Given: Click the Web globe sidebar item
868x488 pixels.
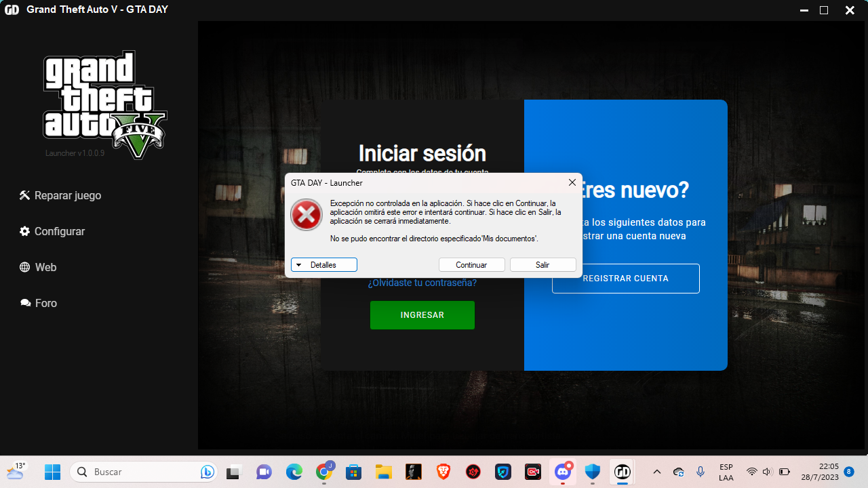Looking at the screenshot, I should (x=38, y=267).
